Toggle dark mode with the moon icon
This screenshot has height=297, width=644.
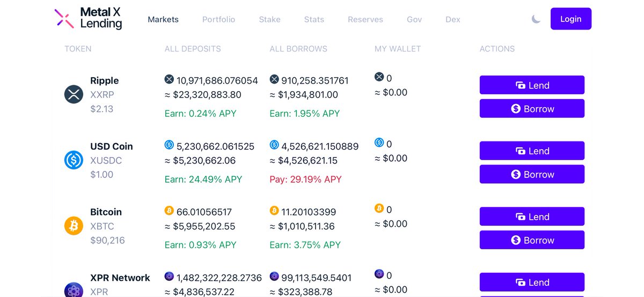536,19
